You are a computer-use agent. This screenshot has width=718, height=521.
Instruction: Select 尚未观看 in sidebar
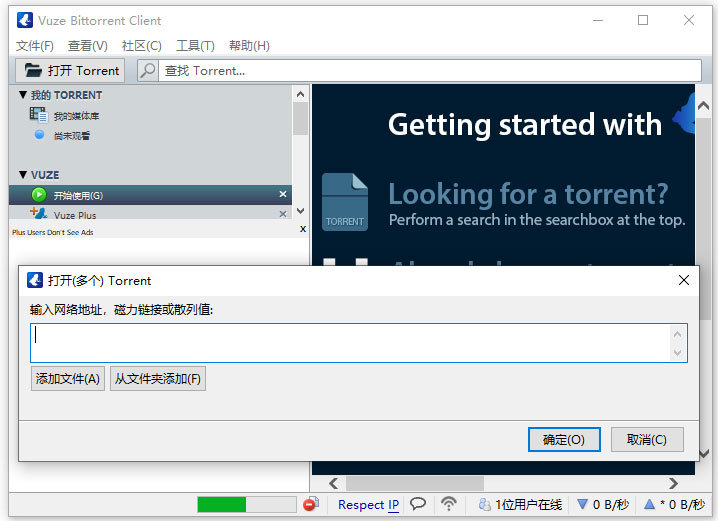[x=72, y=136]
